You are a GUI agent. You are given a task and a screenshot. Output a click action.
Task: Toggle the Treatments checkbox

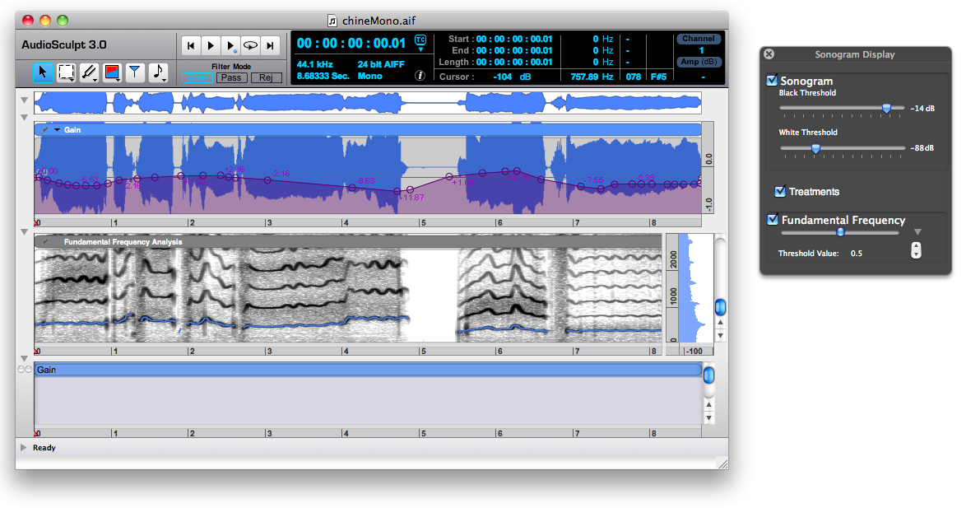coord(780,192)
